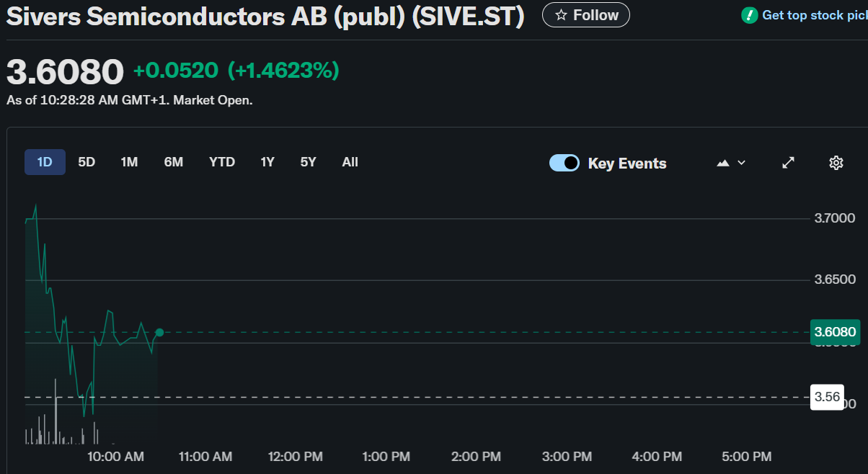868x474 pixels.
Task: Expand chart to full screen
Action: tap(788, 163)
